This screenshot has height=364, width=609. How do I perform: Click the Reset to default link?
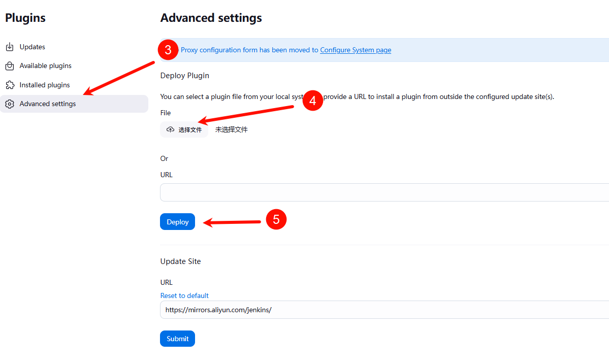click(x=184, y=295)
